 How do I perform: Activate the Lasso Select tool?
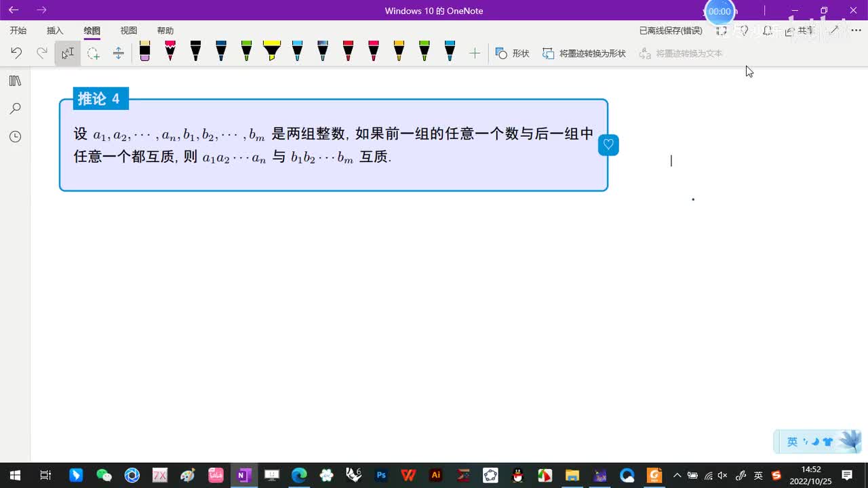tap(93, 53)
